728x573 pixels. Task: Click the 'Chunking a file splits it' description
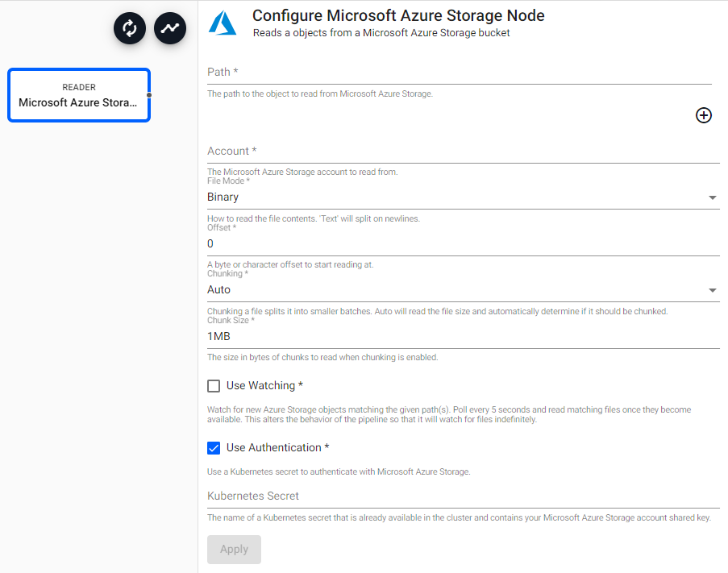437,311
